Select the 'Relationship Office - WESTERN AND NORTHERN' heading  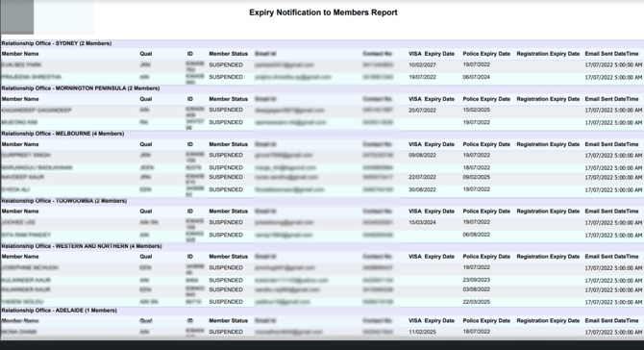tap(82, 246)
